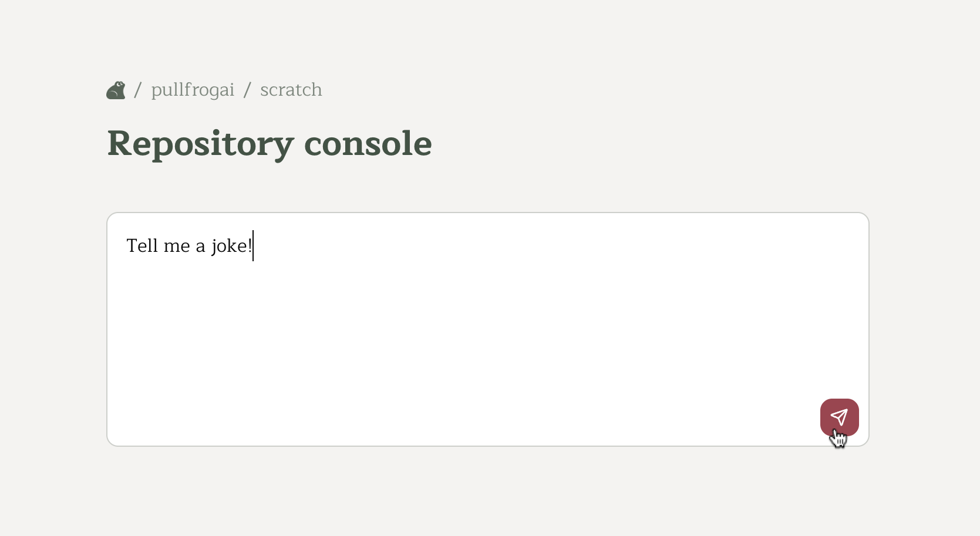The width and height of the screenshot is (980, 536).
Task: Click the slash separator in the breadcrumb
Action: pos(139,90)
